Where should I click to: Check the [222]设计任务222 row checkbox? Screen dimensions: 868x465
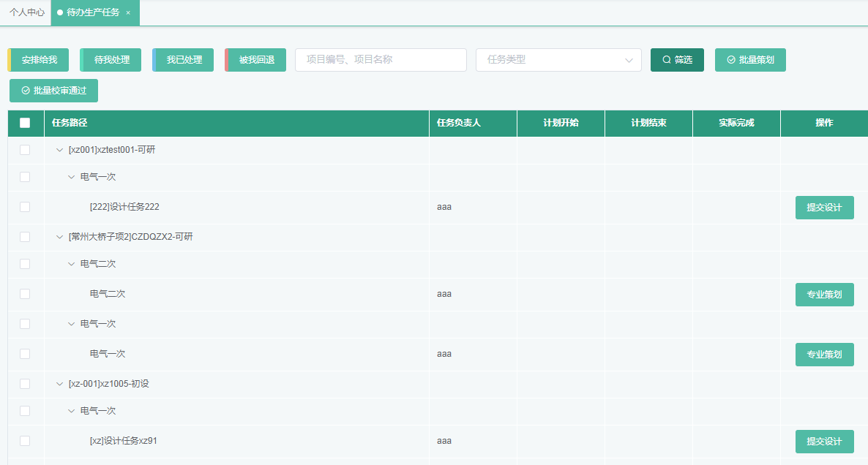point(25,207)
